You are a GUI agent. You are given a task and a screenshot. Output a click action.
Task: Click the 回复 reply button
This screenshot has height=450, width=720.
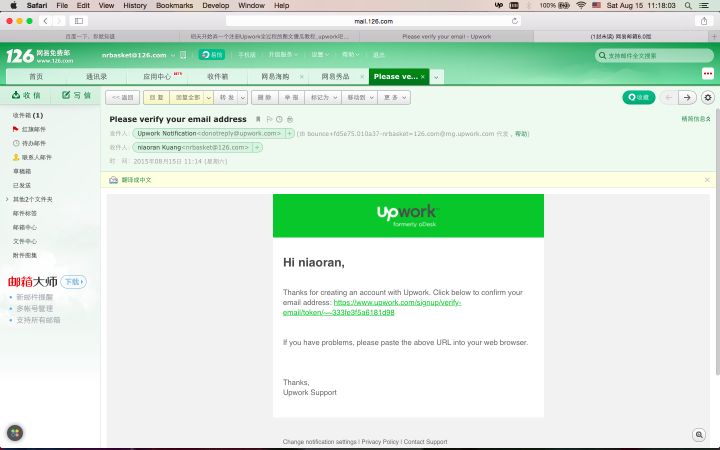(x=156, y=97)
